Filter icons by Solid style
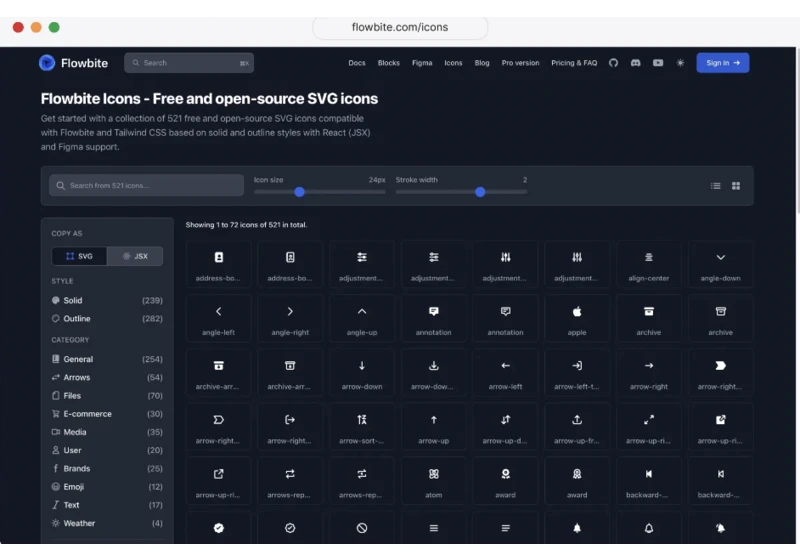800x560 pixels. pos(107,300)
